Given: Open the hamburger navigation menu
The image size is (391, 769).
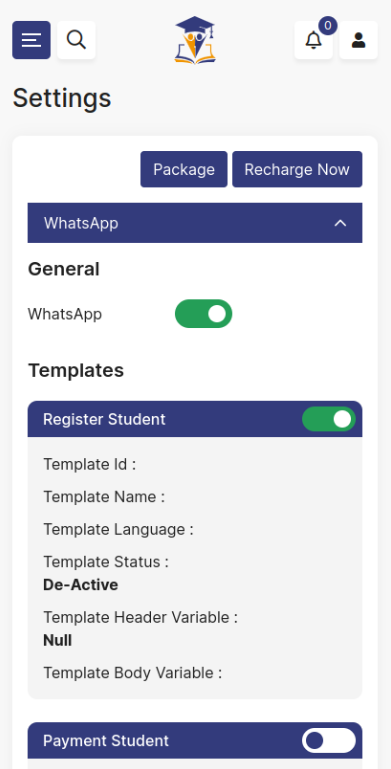Looking at the screenshot, I should click(x=31, y=40).
